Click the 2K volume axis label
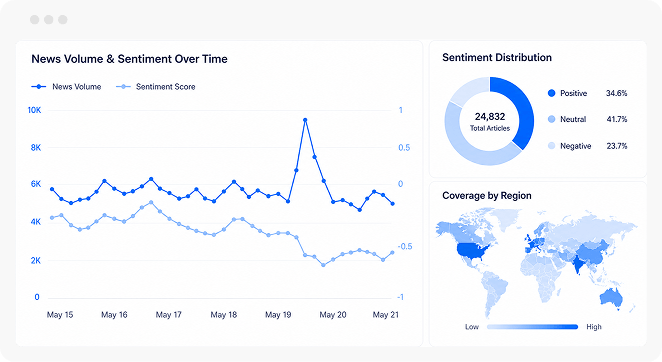 coord(36,261)
